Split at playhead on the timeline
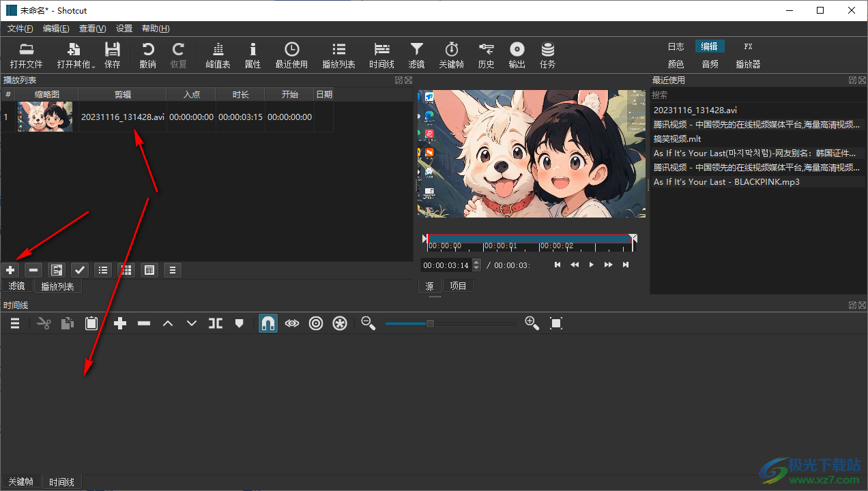This screenshot has height=491, width=868. pos(216,323)
